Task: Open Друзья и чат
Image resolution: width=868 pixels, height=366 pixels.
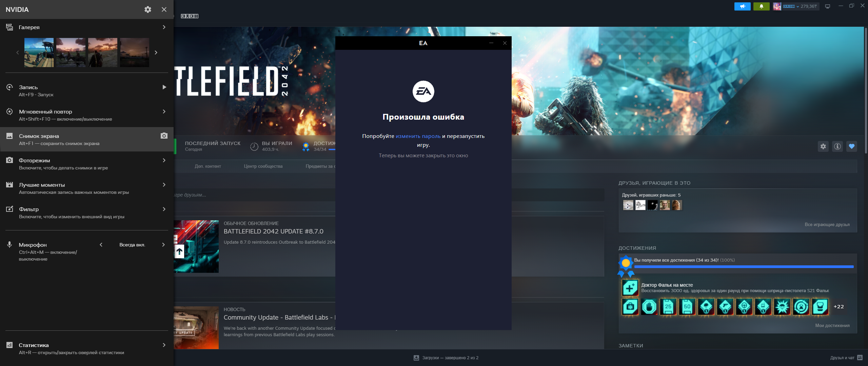Action: click(x=846, y=358)
